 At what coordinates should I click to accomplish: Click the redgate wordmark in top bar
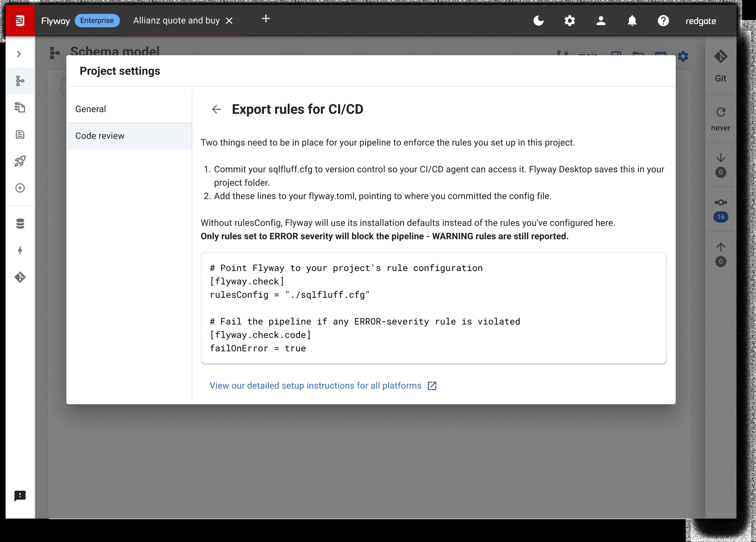(701, 21)
